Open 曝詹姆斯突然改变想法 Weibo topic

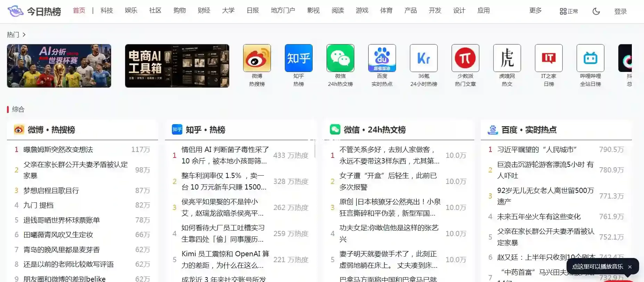(x=58, y=150)
